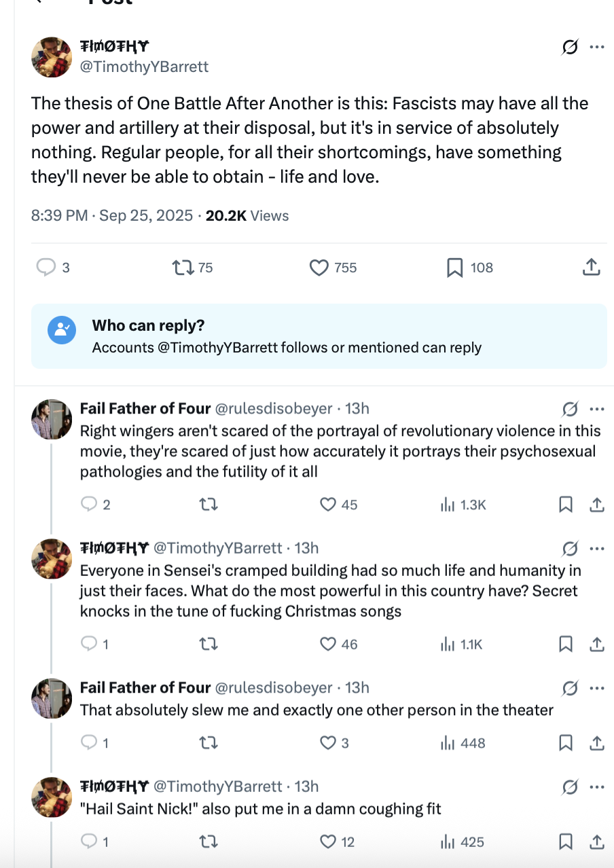Share the main post via share icon
Screen dimensions: 614x868
point(591,268)
